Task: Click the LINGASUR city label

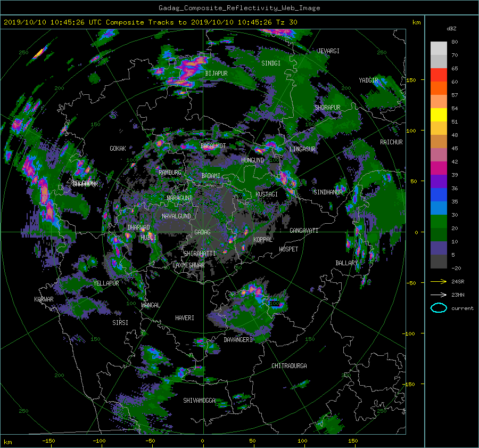Action: pos(302,149)
